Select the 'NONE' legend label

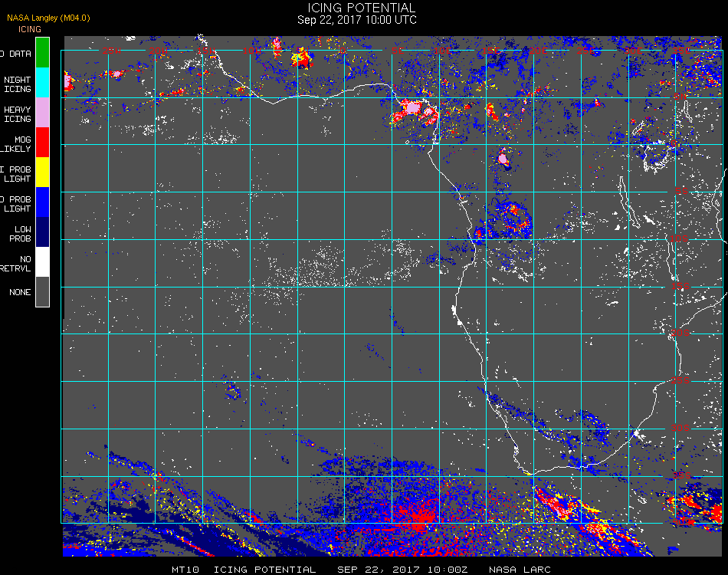(x=20, y=292)
